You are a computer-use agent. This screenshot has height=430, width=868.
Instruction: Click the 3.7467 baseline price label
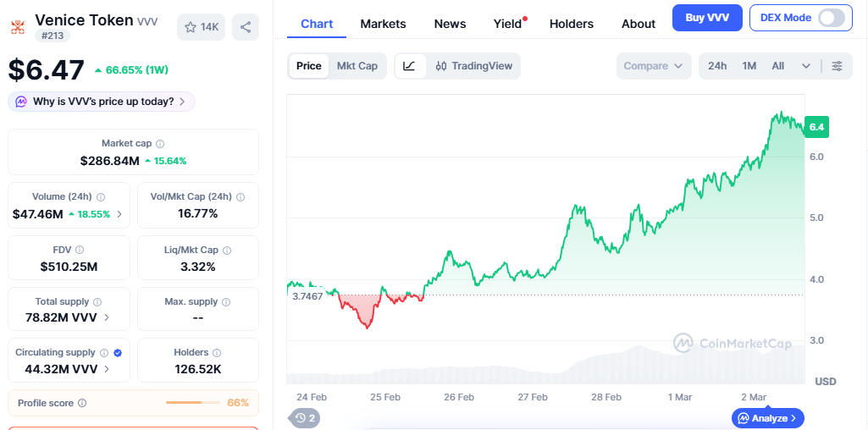[x=307, y=296]
